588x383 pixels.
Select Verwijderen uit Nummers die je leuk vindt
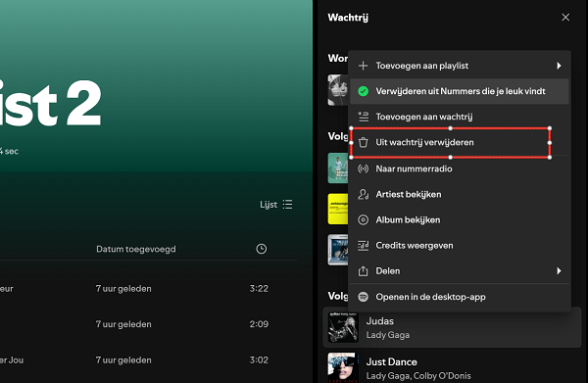pyautogui.click(x=460, y=91)
